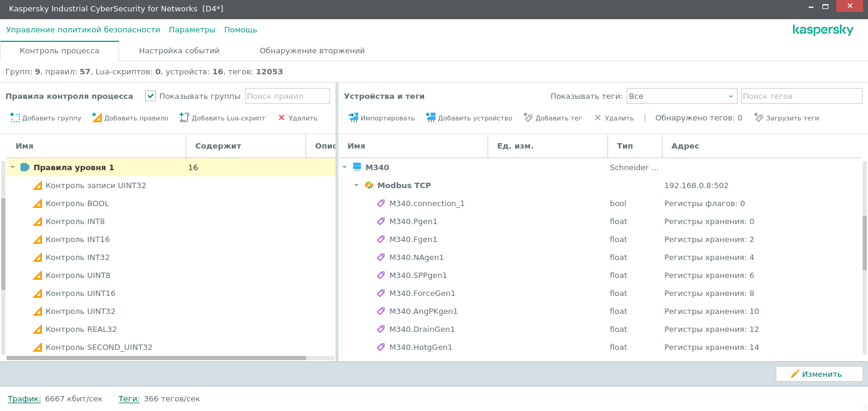Click the Load tags icon

click(x=759, y=118)
